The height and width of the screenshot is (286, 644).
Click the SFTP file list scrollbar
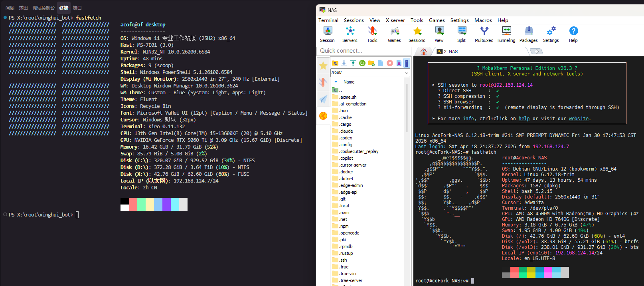pyautogui.click(x=407, y=108)
